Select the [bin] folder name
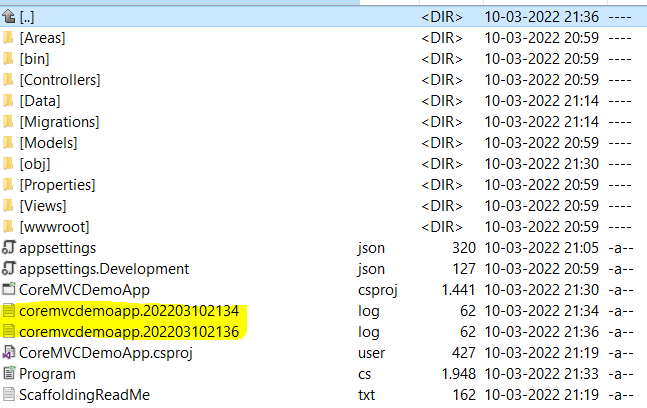Viewport: 647px width, 408px height. click(x=35, y=59)
